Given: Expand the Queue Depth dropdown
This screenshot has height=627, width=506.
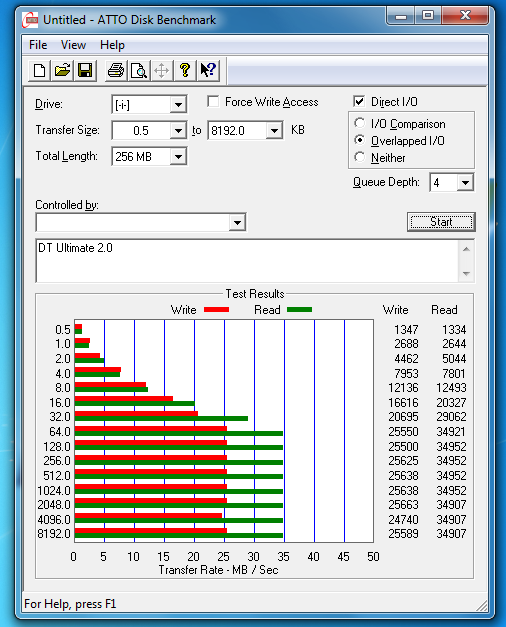Looking at the screenshot, I should 465,183.
